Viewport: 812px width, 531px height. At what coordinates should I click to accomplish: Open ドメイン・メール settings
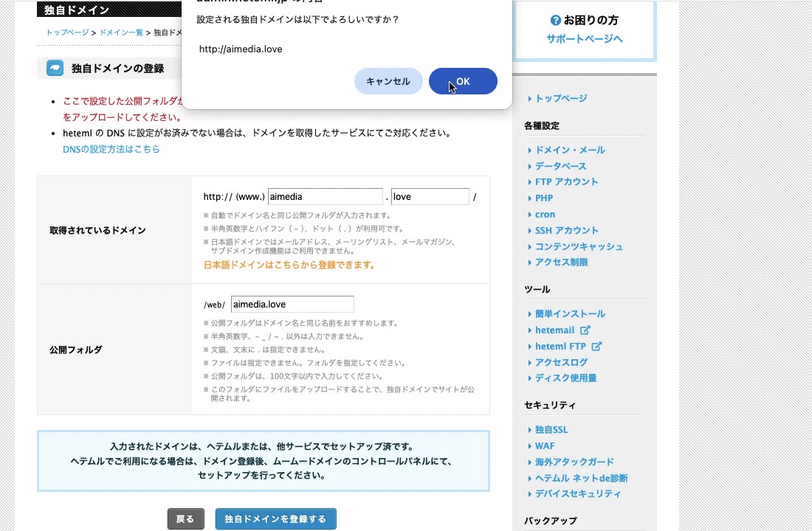570,150
